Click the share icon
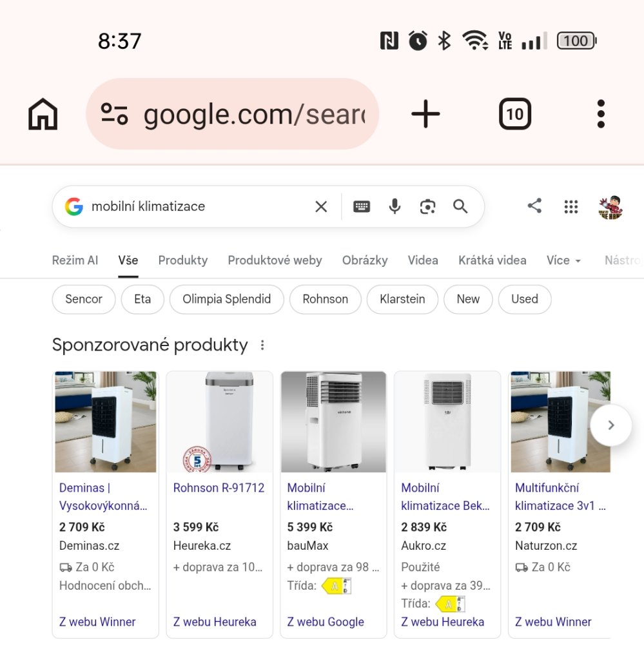 tap(534, 206)
